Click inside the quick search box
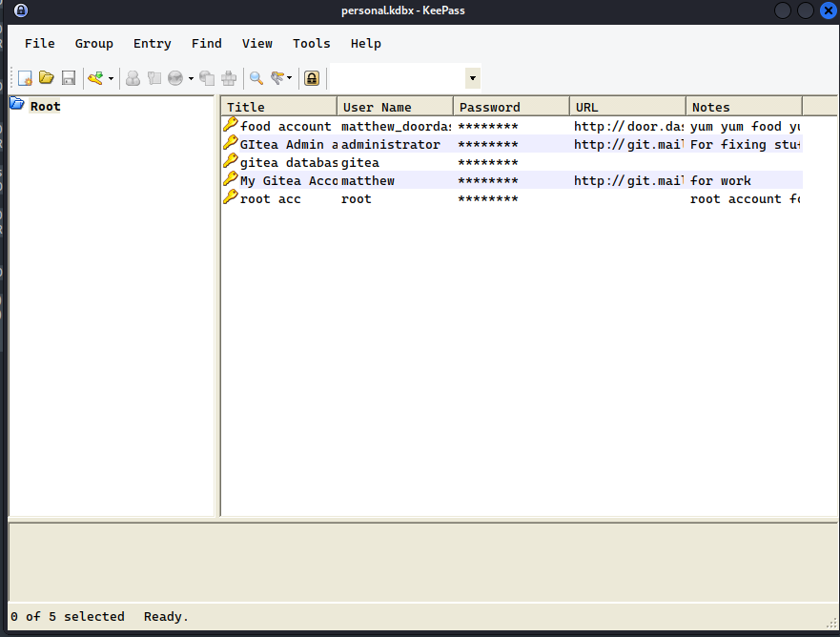The image size is (840, 637). tap(398, 78)
